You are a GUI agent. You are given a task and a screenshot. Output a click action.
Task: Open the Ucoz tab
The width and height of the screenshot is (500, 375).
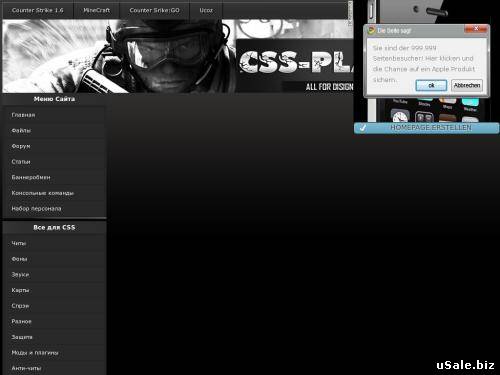[x=206, y=10]
